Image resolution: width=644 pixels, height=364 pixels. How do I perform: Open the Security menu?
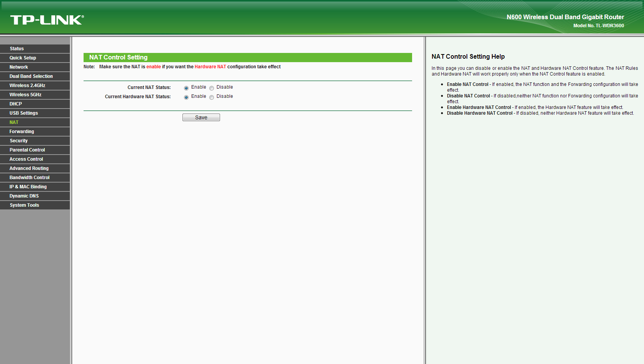(x=35, y=141)
